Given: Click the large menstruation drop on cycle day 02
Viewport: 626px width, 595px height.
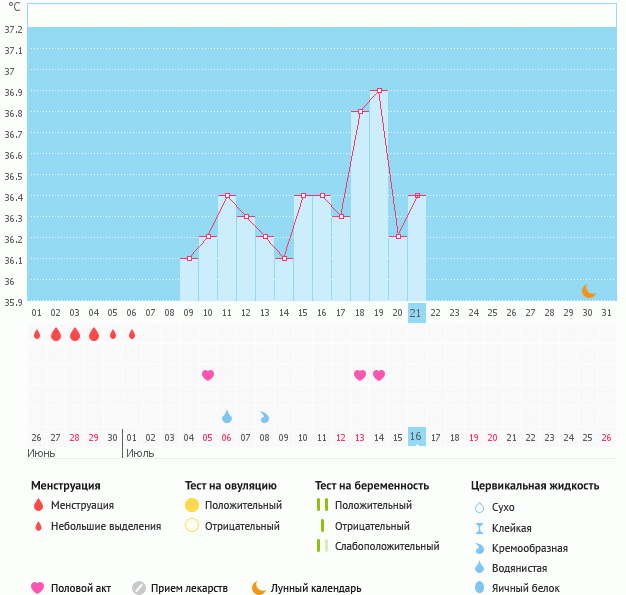Looking at the screenshot, I should (56, 334).
